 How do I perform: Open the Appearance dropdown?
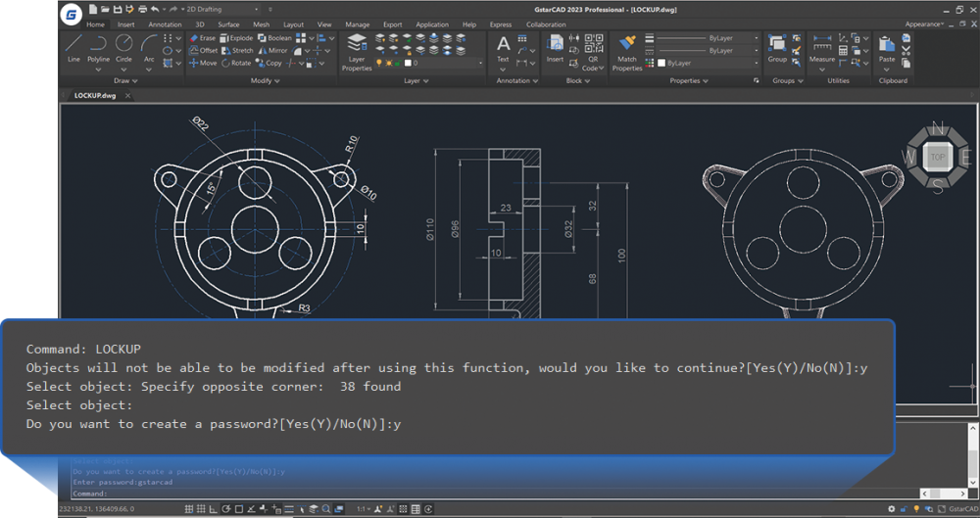[x=924, y=24]
